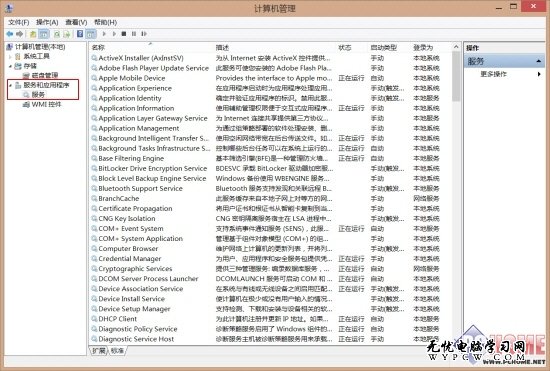Select 磁盘管理 in the tree
The width and height of the screenshot is (550, 371).
45,75
